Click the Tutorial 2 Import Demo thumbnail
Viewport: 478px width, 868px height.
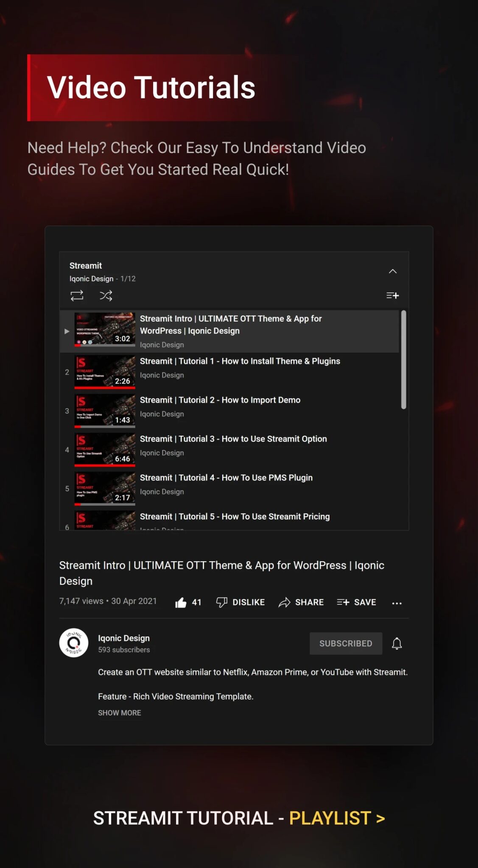point(105,411)
